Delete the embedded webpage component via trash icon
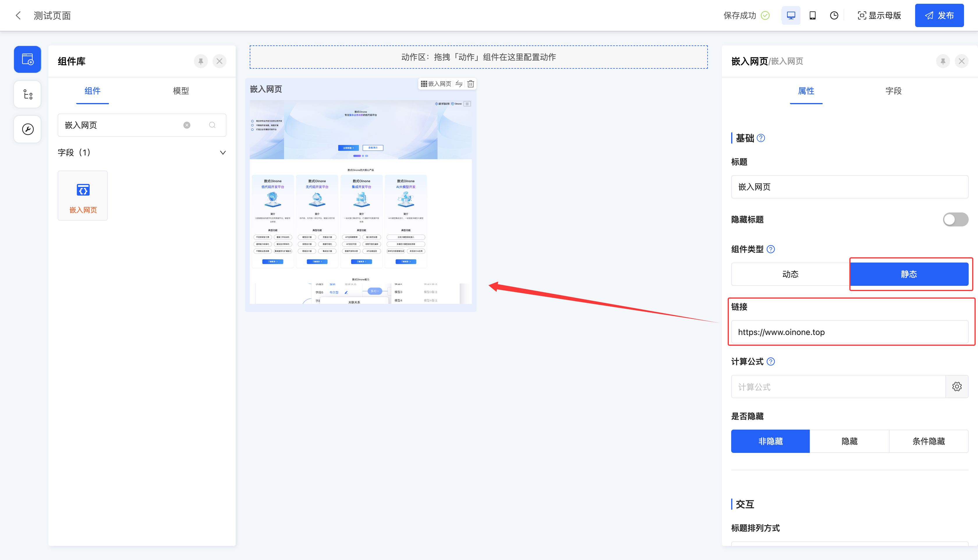 point(471,84)
